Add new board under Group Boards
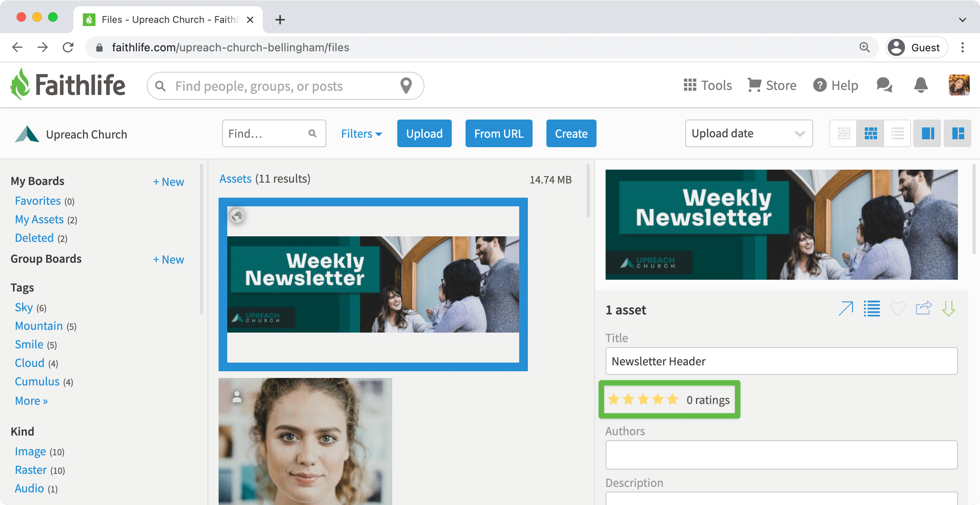Screen dimensions: 980x505 (168, 259)
